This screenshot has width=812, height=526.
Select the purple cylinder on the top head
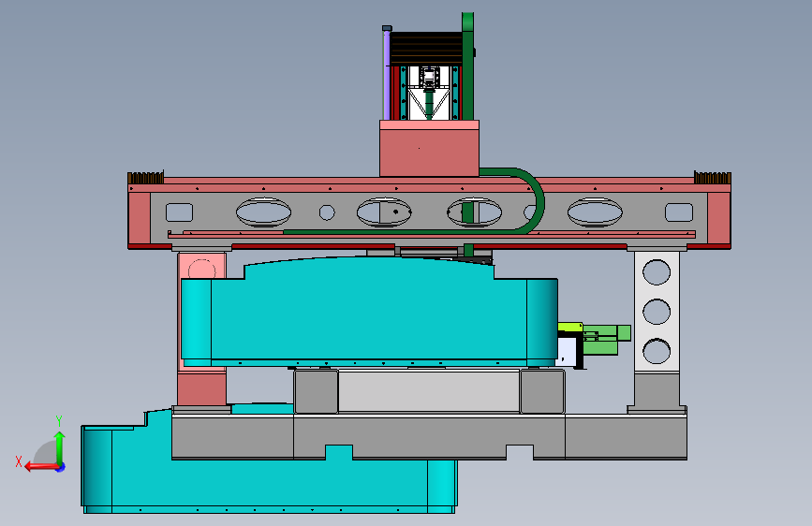[386, 74]
